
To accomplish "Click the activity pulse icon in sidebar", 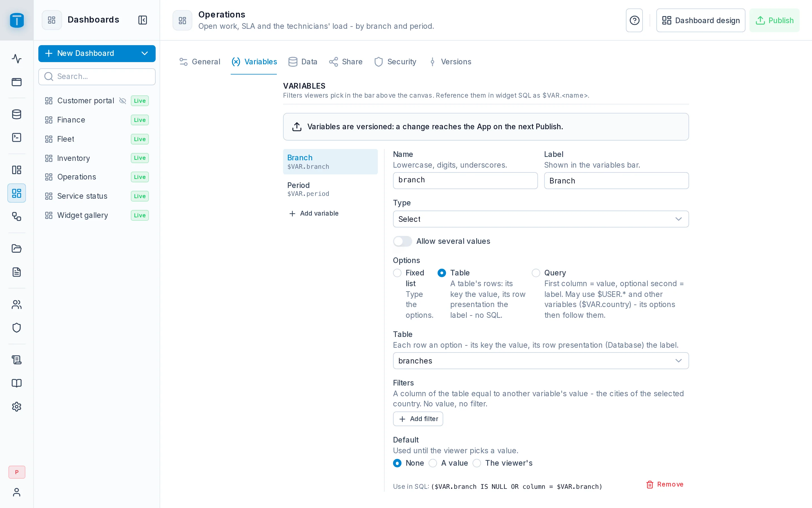I will pos(16,59).
